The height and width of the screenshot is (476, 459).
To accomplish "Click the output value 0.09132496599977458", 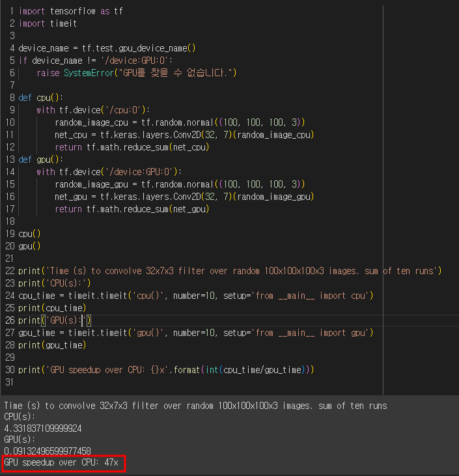I will (x=48, y=451).
